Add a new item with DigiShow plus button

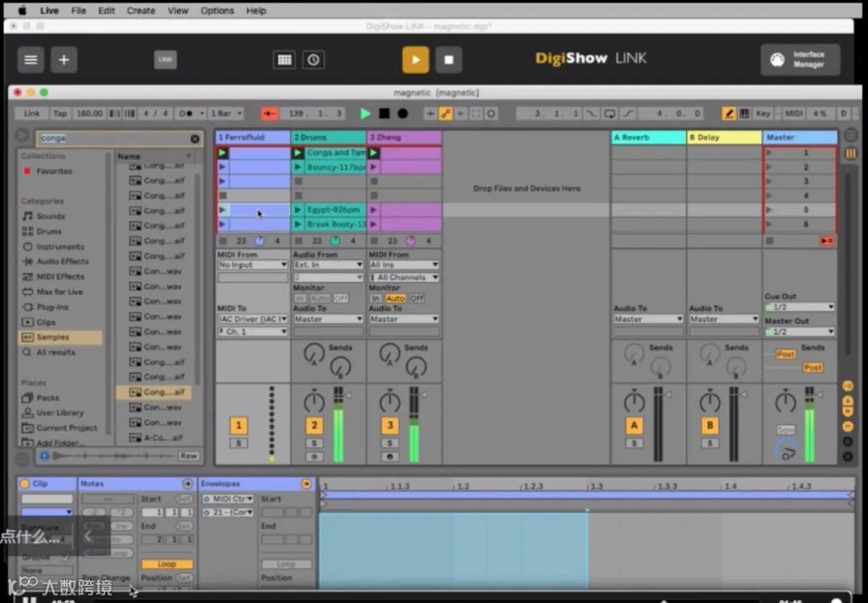[63, 59]
